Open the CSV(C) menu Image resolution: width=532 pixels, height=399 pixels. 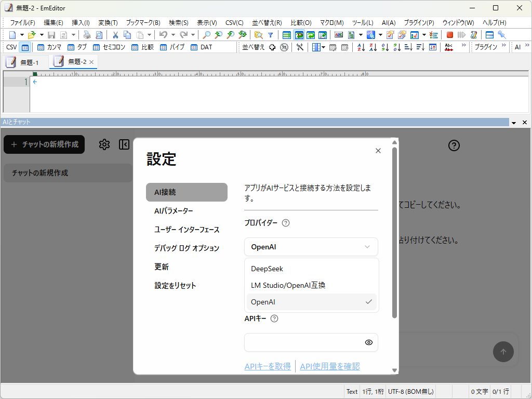[x=234, y=22]
